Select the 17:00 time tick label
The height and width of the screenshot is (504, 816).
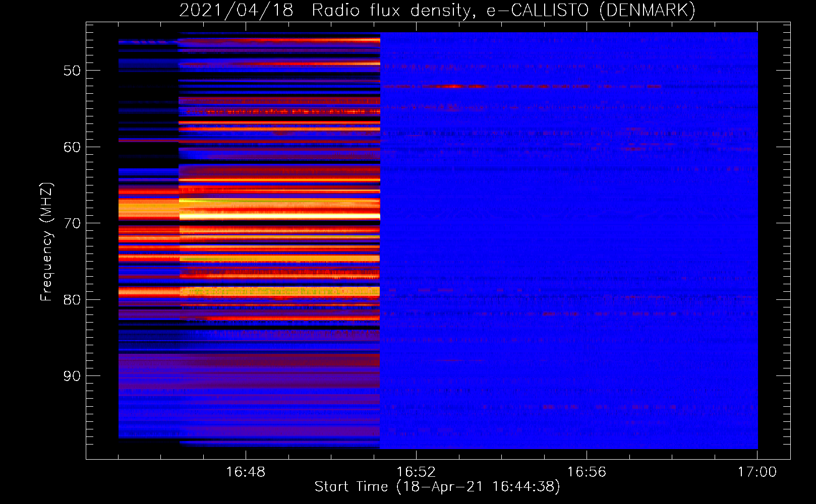(x=757, y=472)
